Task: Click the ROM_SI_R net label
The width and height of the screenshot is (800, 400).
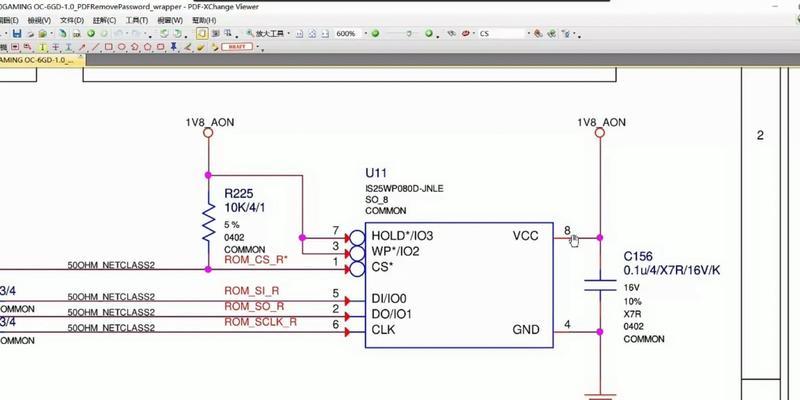Action: (252, 291)
